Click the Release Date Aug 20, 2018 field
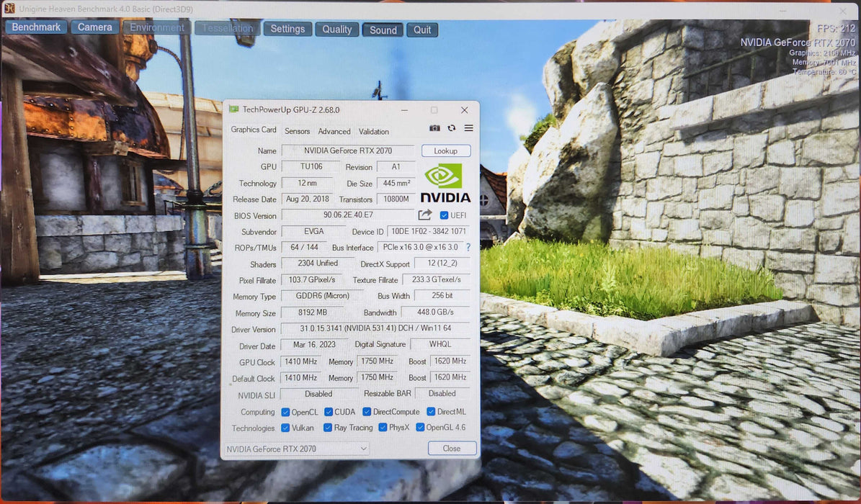Image resolution: width=861 pixels, height=504 pixels. pyautogui.click(x=308, y=199)
